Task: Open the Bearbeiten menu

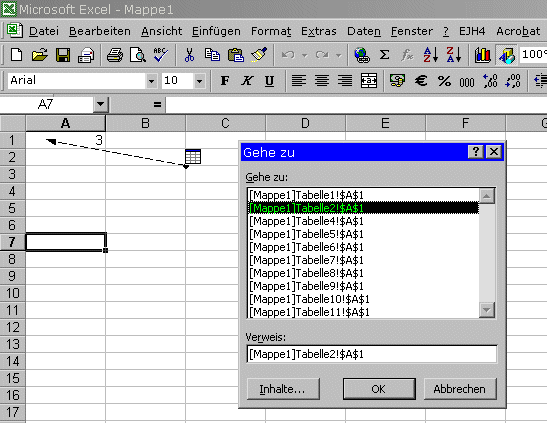Action: [x=99, y=31]
